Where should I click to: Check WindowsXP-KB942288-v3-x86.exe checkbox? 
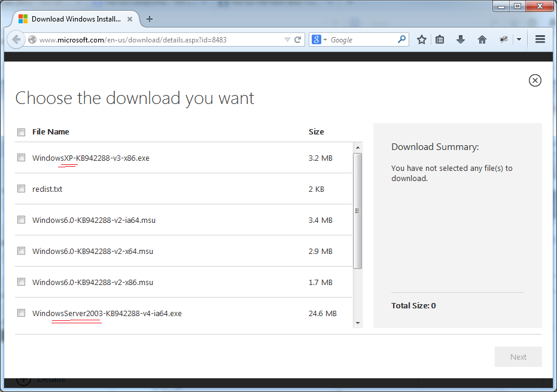[x=22, y=158]
